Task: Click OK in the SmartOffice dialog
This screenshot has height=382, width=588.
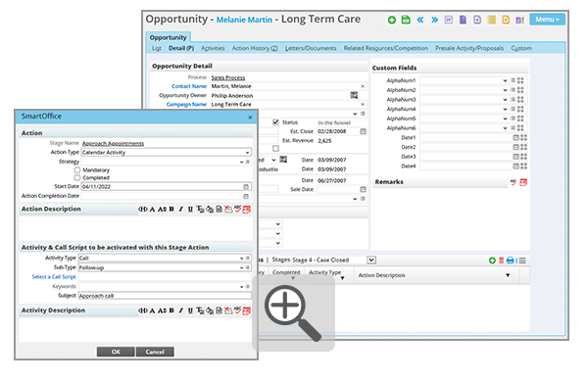Action: (x=116, y=352)
